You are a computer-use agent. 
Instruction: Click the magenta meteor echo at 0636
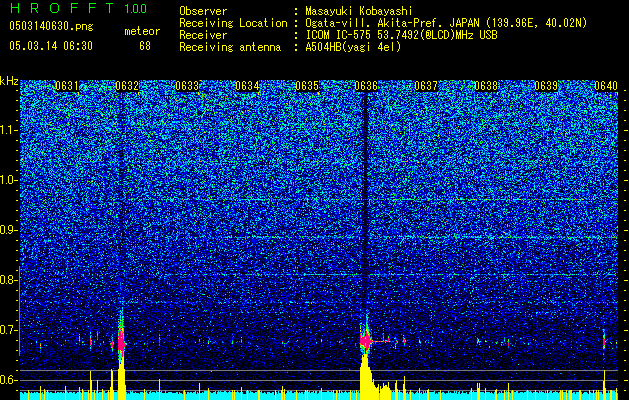[x=365, y=341]
